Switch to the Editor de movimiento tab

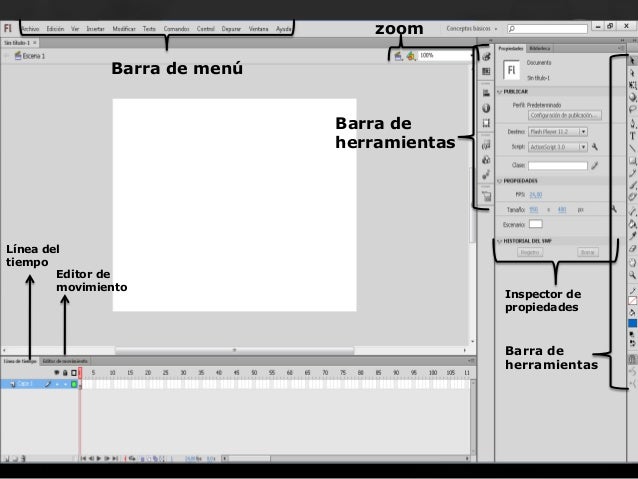coord(65,361)
